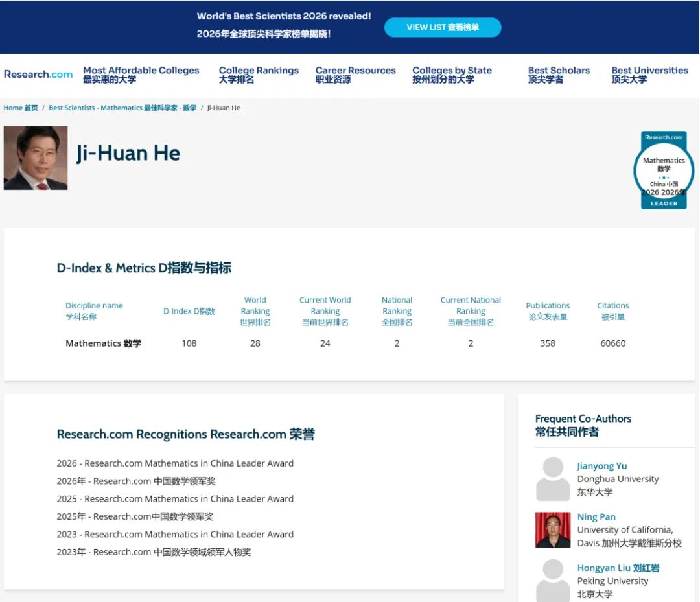Click Ning Pan profile photo
700x602 pixels.
click(553, 529)
